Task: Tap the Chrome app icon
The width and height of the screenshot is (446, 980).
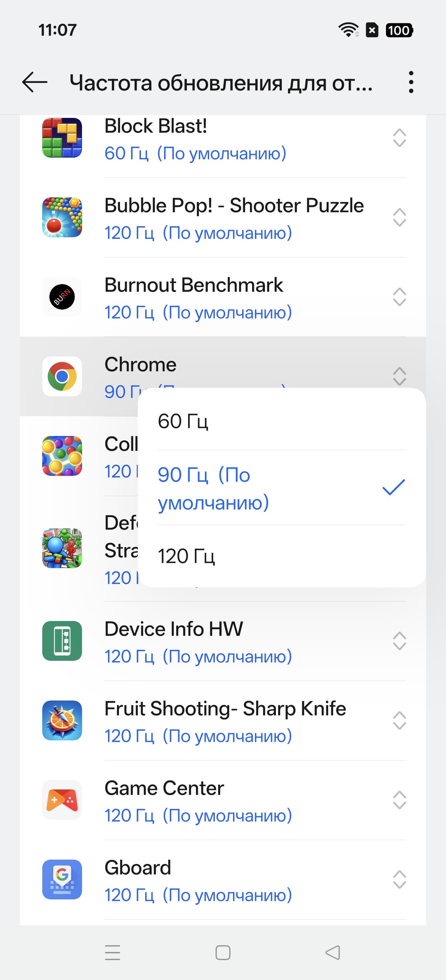Action: 62,376
